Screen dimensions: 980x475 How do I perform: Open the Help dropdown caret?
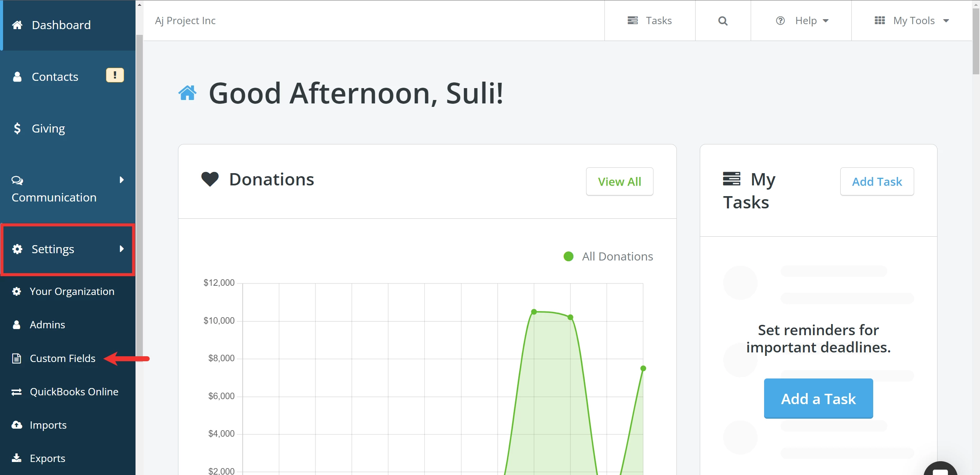point(826,21)
